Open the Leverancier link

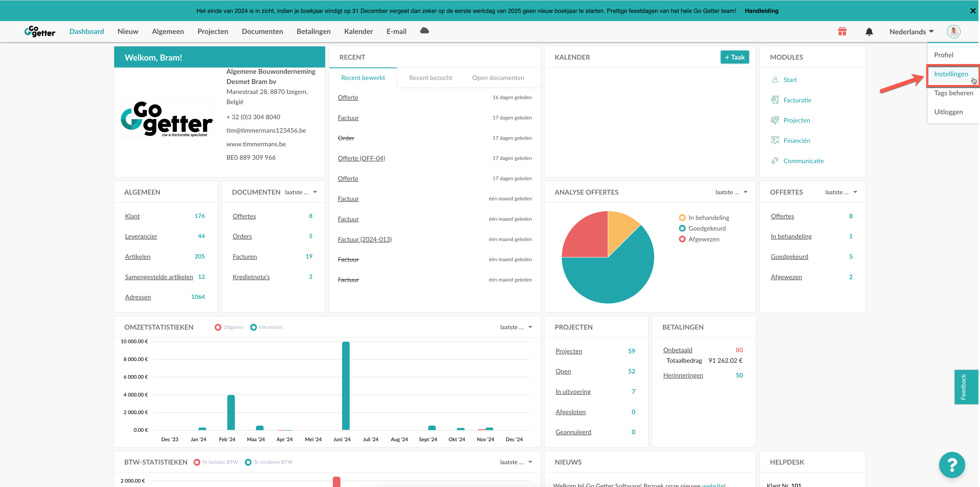141,236
